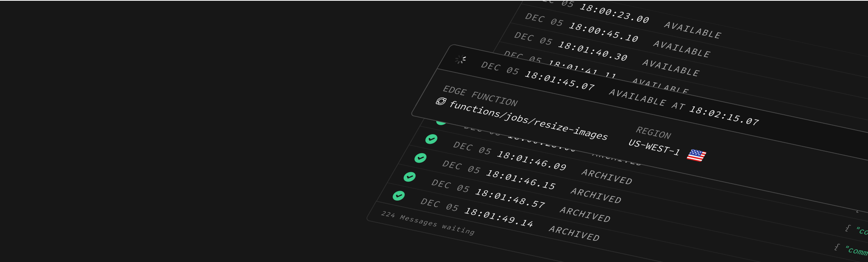Click the green check for the 18:01:49.14 row
This screenshot has width=868, height=262.
(398, 196)
